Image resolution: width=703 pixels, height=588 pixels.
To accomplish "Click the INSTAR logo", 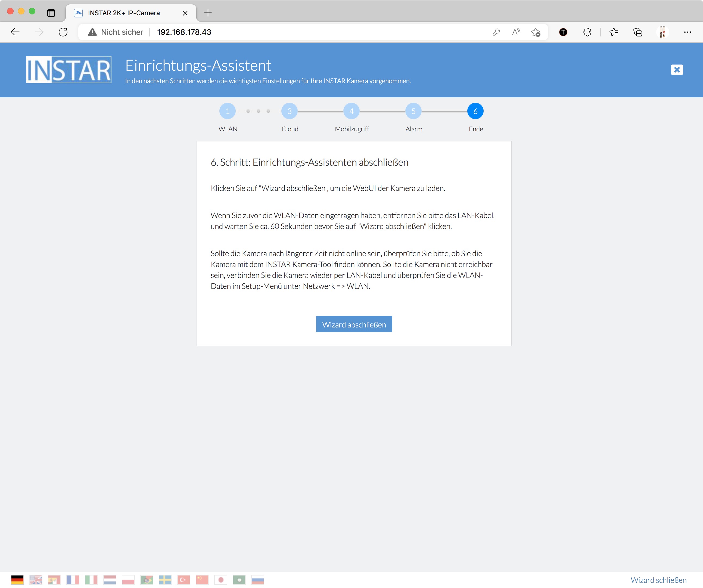I will [x=69, y=70].
